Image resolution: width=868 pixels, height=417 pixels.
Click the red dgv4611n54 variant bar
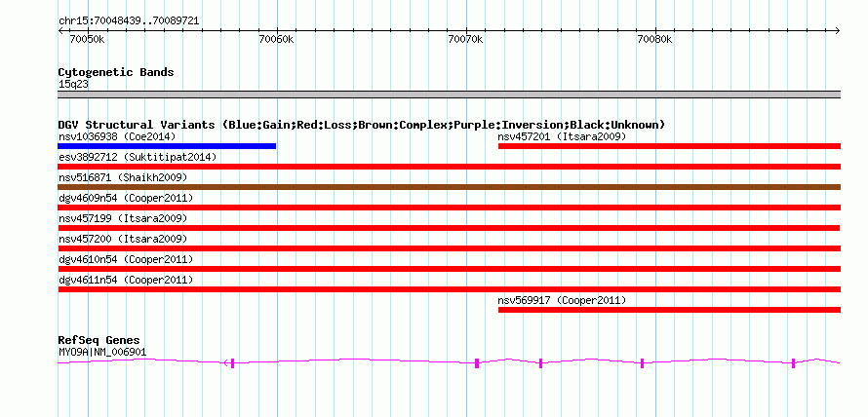pyautogui.click(x=450, y=289)
